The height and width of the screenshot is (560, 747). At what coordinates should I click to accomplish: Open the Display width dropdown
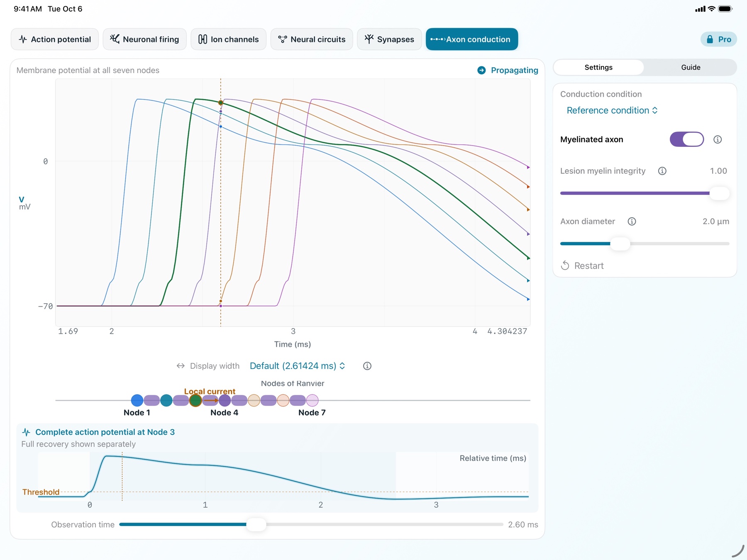298,366
